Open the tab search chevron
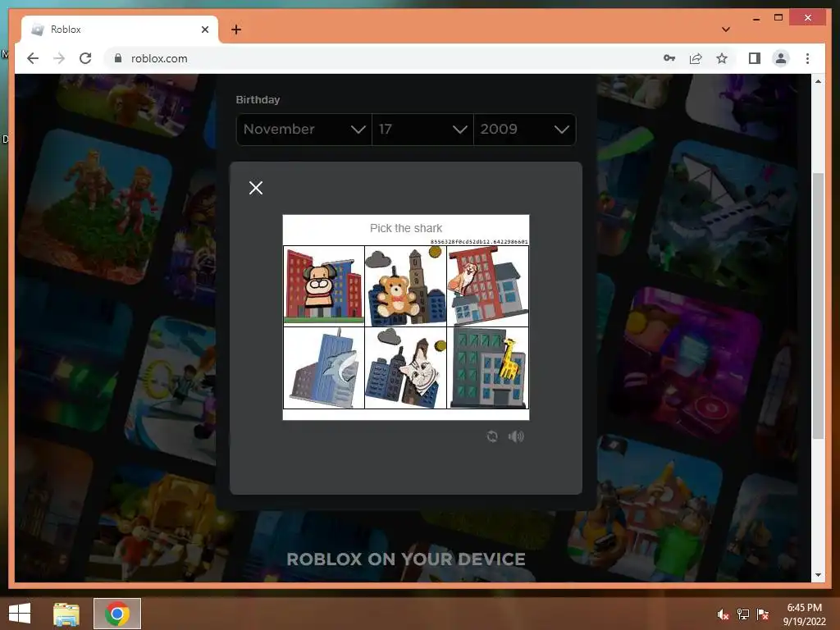Viewport: 840px width, 630px height. pyautogui.click(x=726, y=30)
